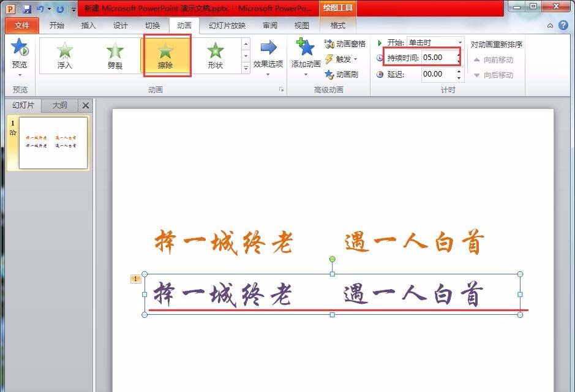
Task: Open Effect Options dropdown arrow below label
Action: pyautogui.click(x=268, y=75)
